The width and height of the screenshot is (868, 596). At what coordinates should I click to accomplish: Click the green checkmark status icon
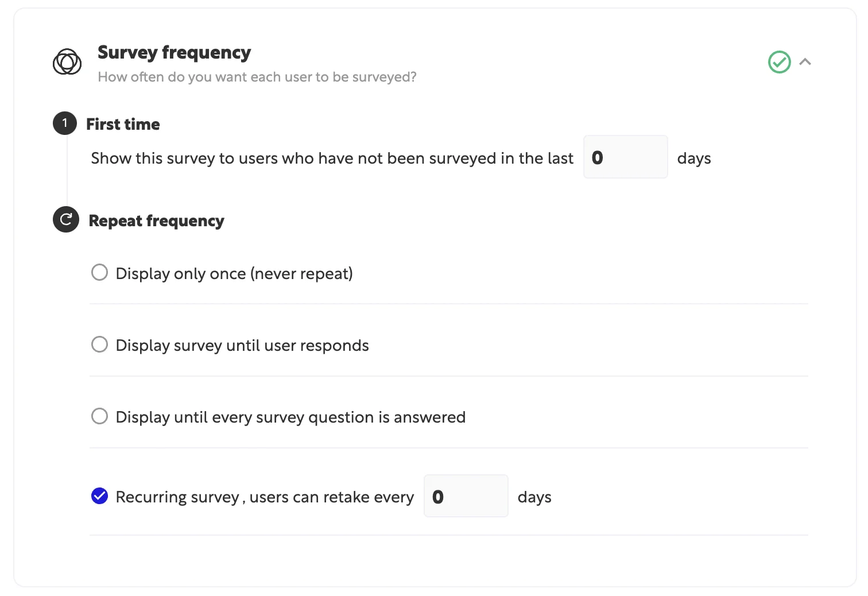(x=779, y=62)
